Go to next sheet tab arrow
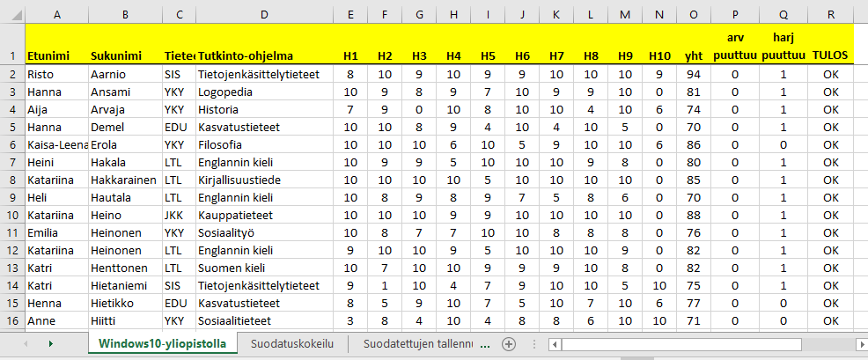 51,344
